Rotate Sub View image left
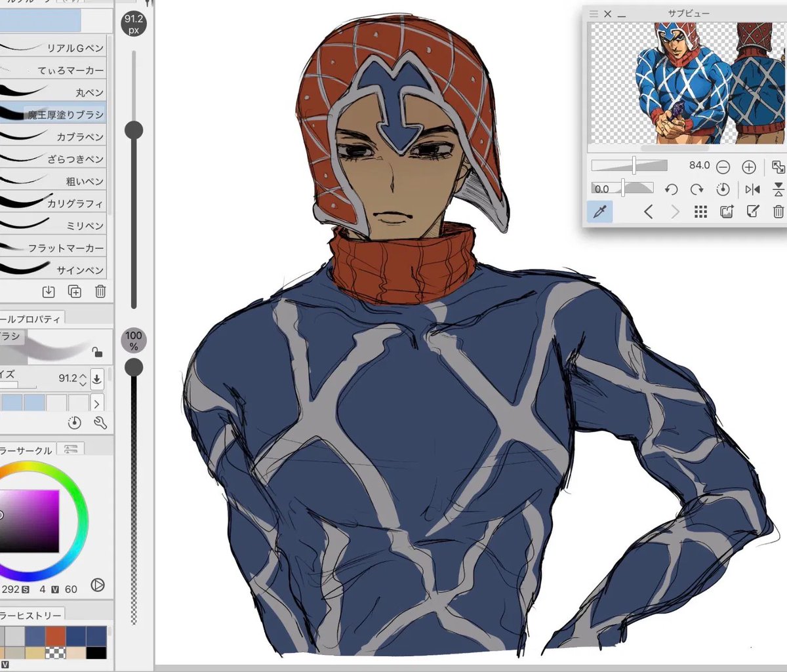The height and width of the screenshot is (672, 787). click(670, 189)
